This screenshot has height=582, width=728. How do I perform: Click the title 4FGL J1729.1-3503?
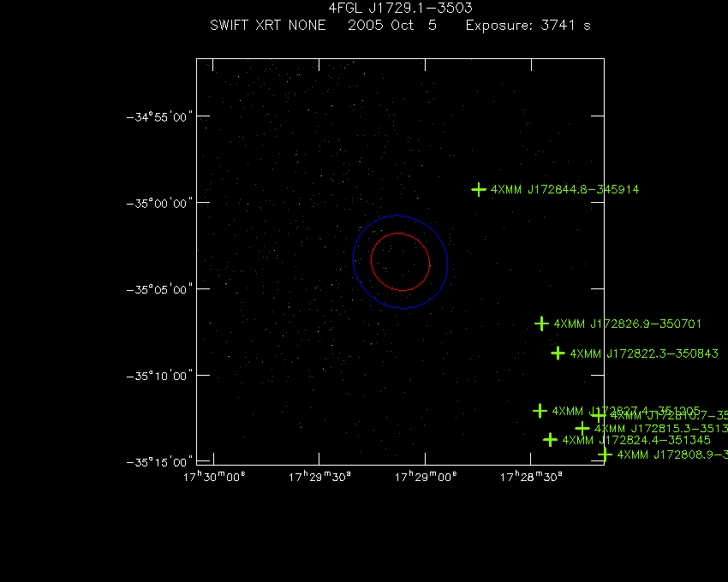point(400,8)
